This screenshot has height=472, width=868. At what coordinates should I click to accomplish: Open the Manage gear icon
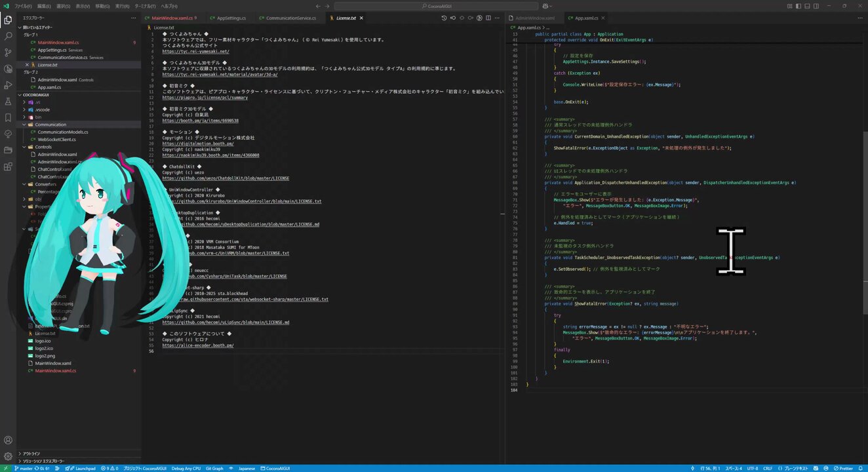pos(8,456)
